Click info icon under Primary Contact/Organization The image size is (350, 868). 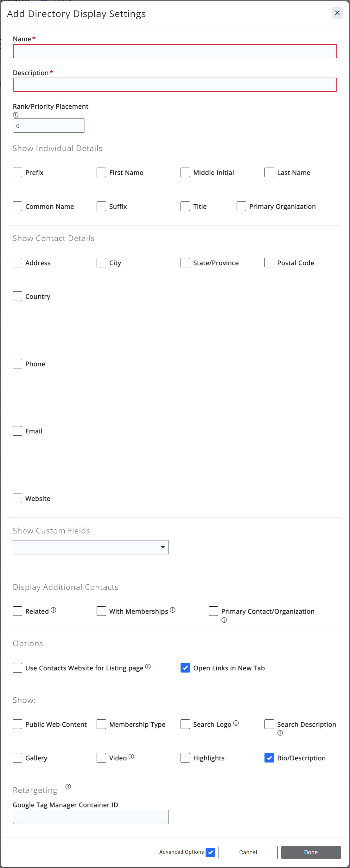224,620
